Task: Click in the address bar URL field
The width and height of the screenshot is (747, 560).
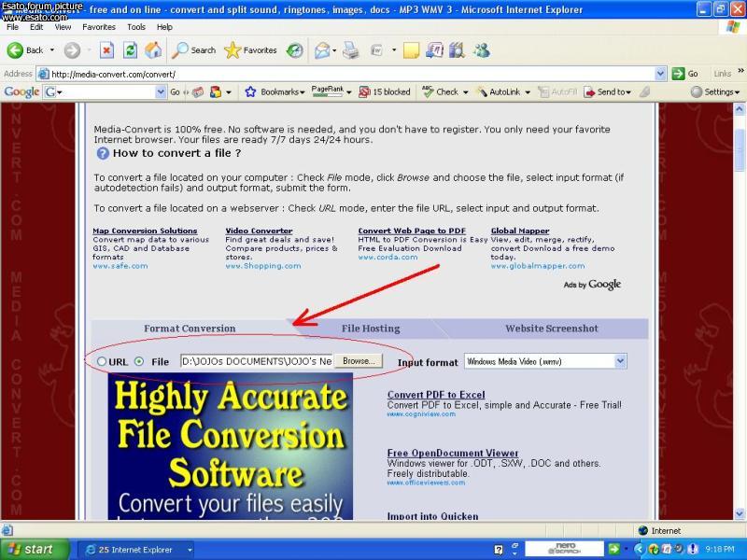Action: click(x=353, y=74)
